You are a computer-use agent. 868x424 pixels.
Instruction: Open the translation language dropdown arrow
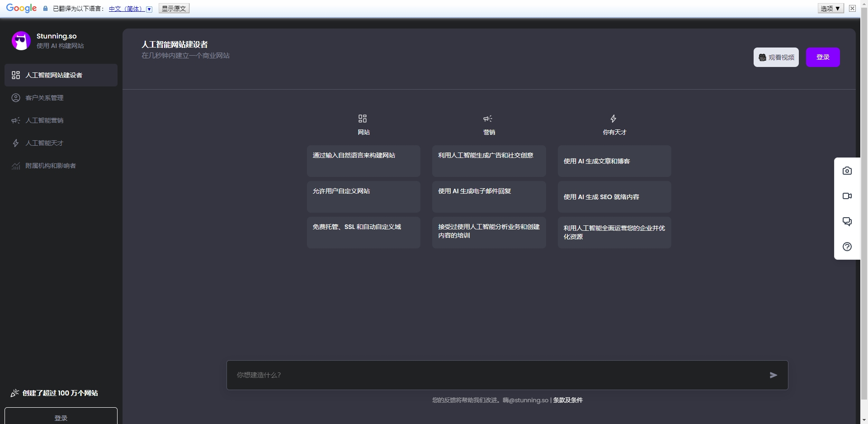(149, 9)
